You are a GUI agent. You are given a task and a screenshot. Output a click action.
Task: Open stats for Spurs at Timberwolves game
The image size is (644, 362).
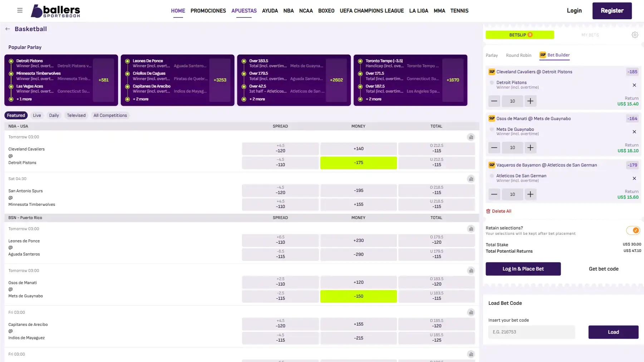[471, 179]
